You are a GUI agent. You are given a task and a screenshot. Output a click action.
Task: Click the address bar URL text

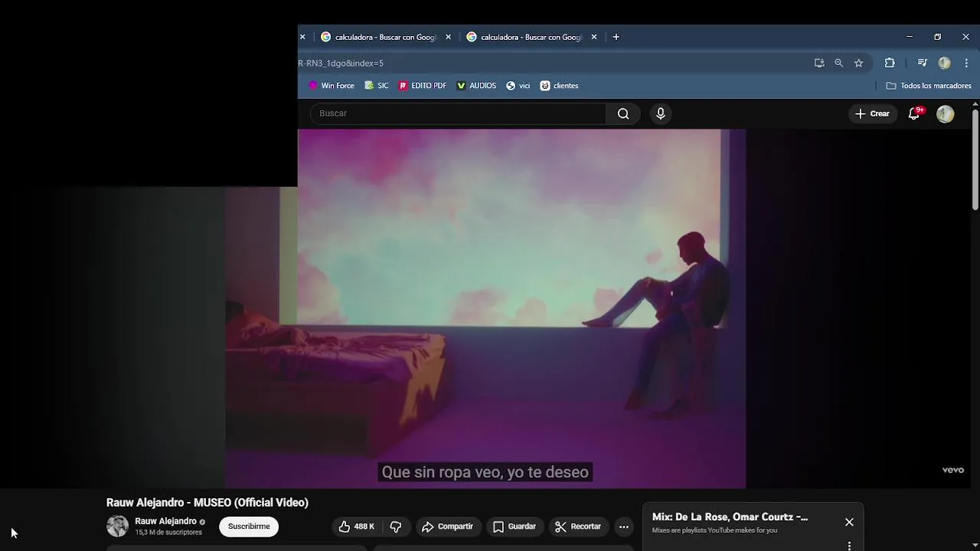pyautogui.click(x=341, y=64)
